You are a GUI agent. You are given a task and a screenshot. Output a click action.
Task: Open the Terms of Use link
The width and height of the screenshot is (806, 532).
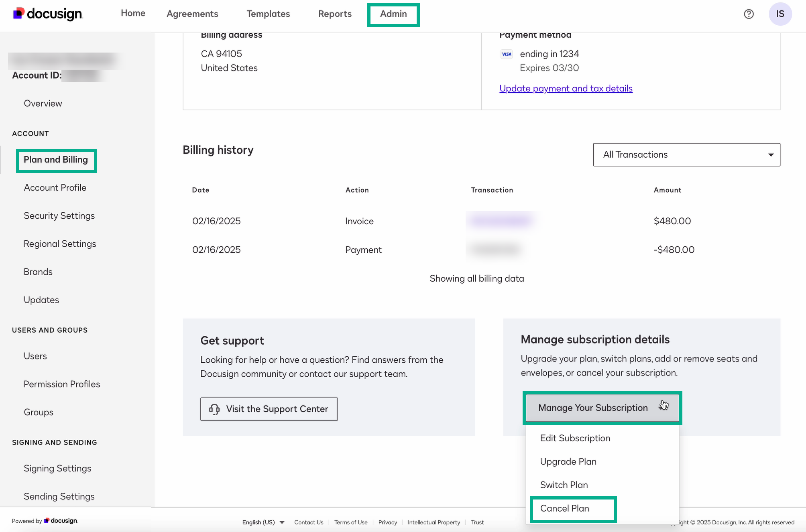point(351,522)
